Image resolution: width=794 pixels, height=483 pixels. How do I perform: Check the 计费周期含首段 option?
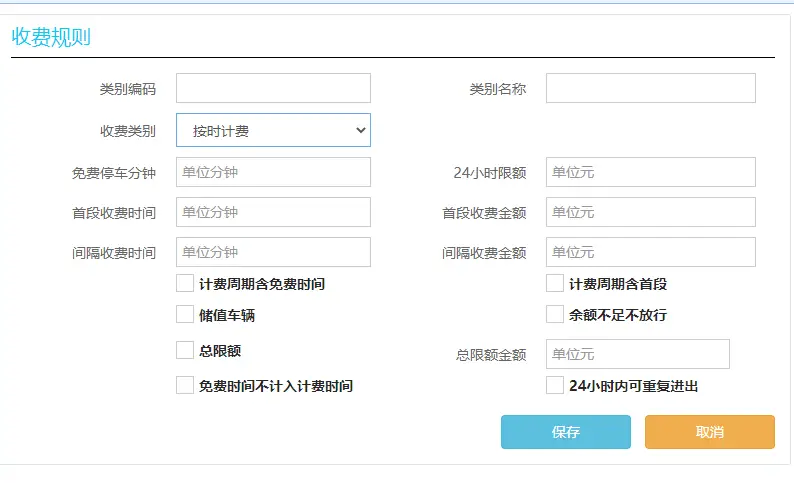[555, 284]
